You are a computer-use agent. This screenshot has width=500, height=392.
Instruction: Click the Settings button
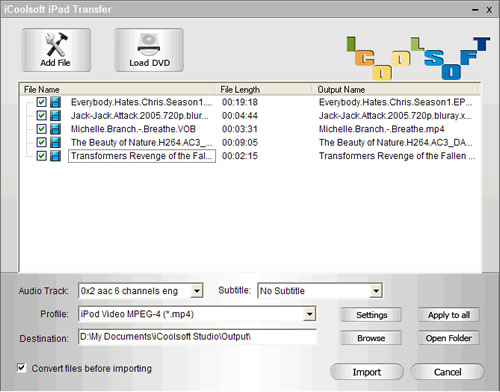(371, 315)
